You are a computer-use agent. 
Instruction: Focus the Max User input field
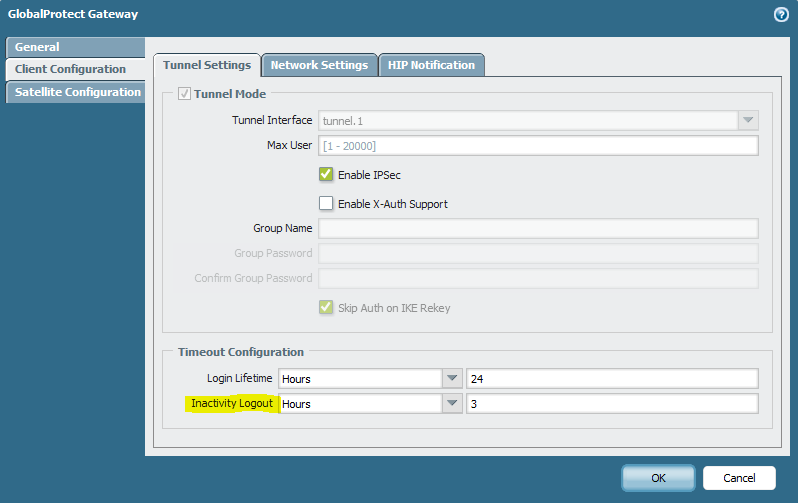pyautogui.click(x=538, y=146)
